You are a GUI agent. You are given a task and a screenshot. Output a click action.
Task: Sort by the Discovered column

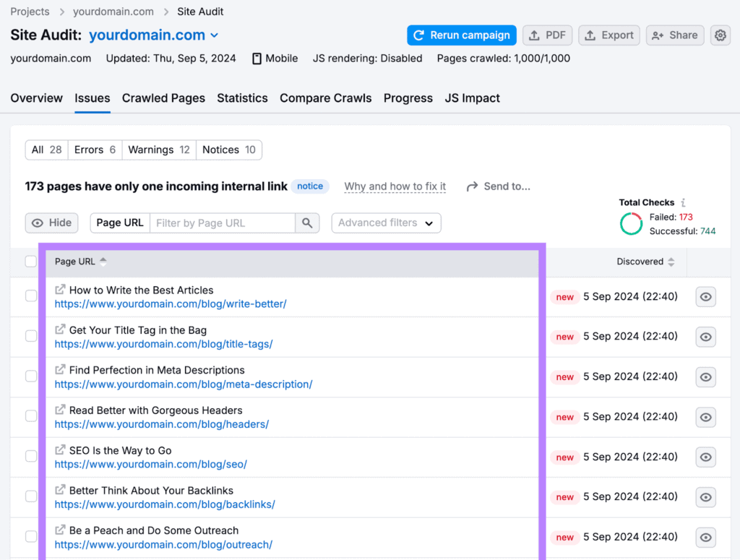tap(645, 262)
